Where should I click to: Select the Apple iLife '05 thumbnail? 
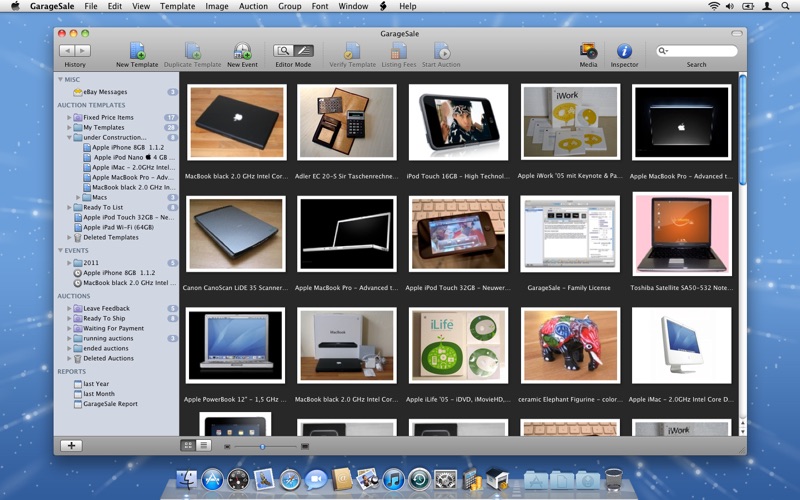458,345
